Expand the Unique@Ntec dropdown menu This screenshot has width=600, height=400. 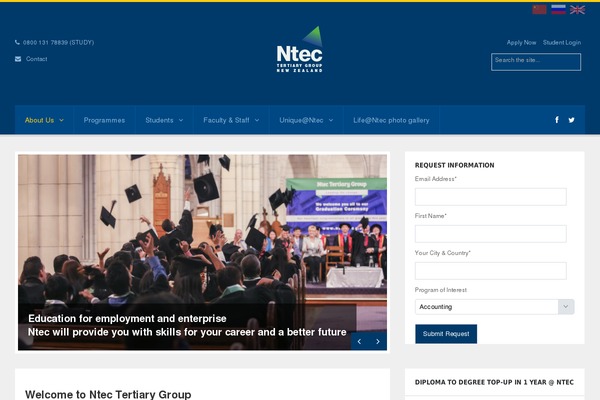pos(306,120)
